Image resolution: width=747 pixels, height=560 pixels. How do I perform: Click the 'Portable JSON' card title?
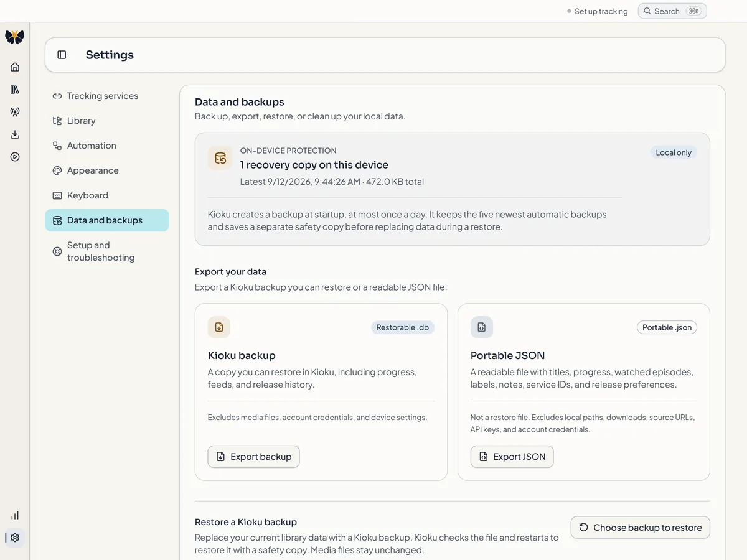click(507, 356)
